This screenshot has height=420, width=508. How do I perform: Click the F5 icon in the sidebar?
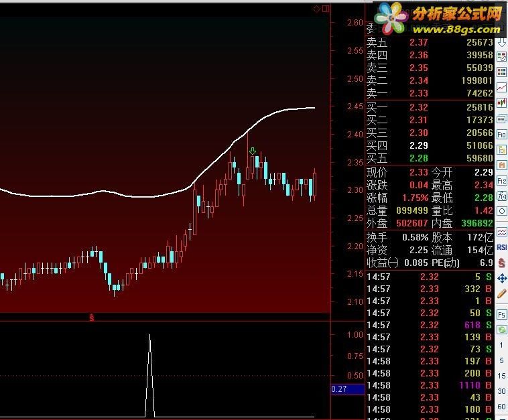(501, 314)
